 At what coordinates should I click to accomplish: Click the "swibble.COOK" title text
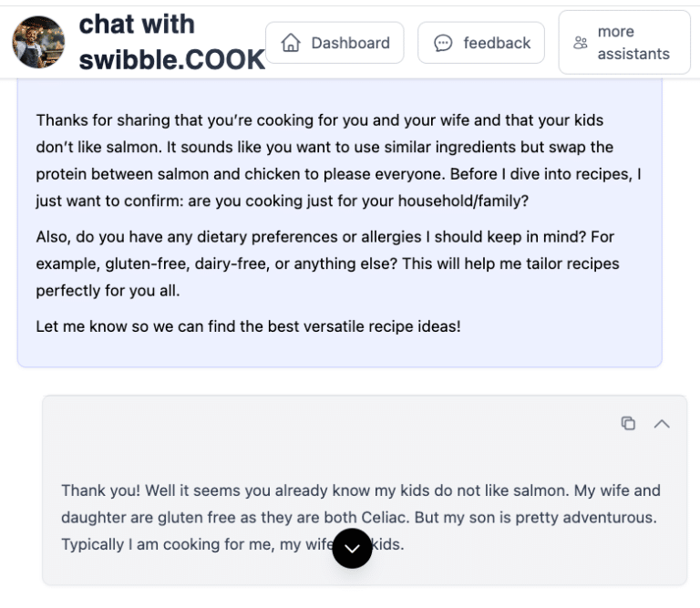pos(172,59)
